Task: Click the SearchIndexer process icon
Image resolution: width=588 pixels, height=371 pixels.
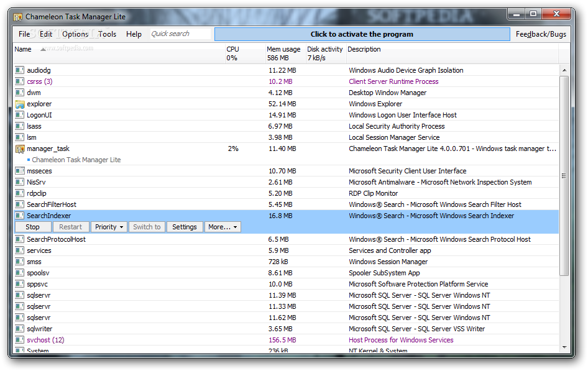Action: point(19,216)
